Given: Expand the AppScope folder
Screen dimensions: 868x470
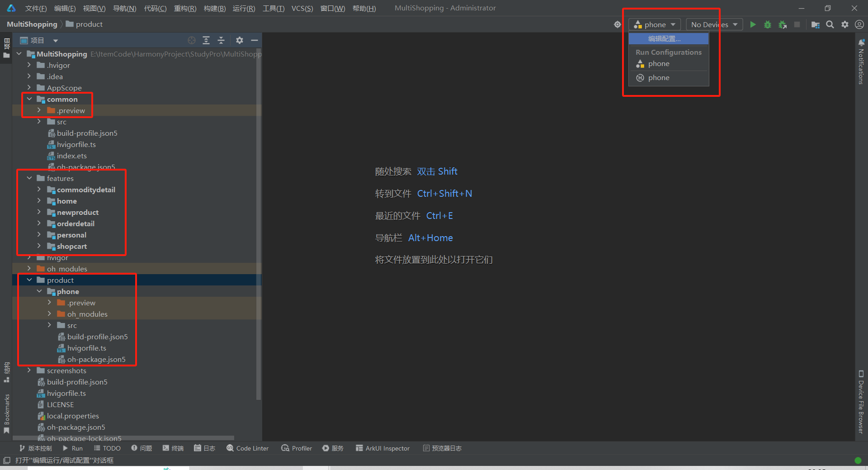Looking at the screenshot, I should (x=29, y=88).
